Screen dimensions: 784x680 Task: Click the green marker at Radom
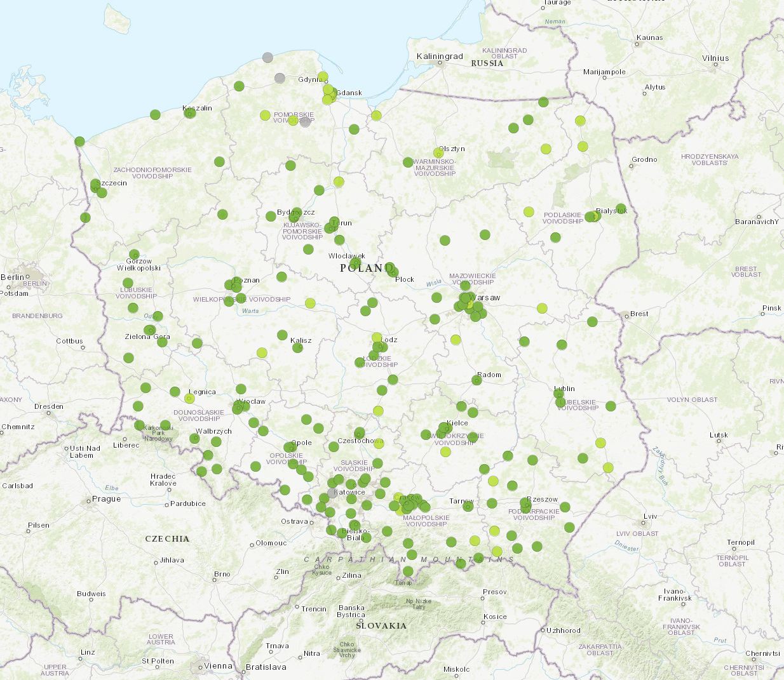(476, 380)
